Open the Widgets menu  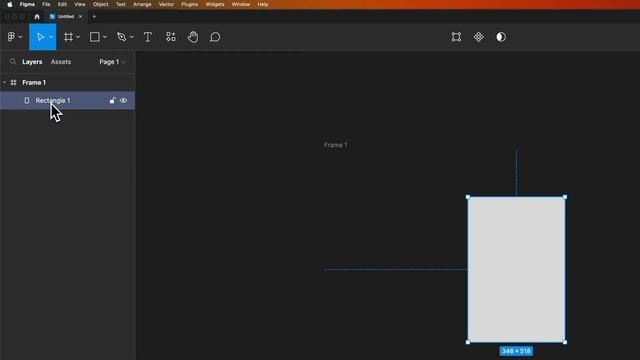point(215,4)
